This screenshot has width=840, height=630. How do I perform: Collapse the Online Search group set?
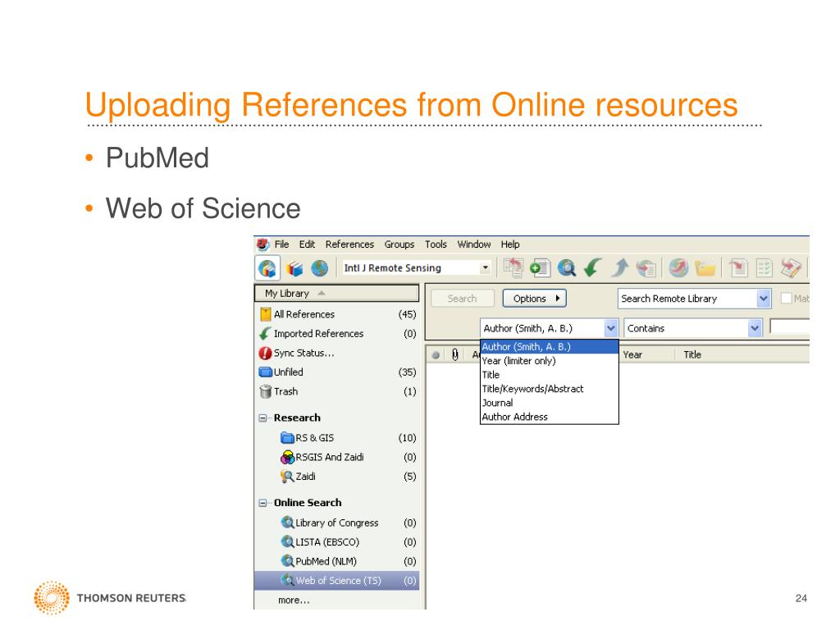tap(262, 503)
